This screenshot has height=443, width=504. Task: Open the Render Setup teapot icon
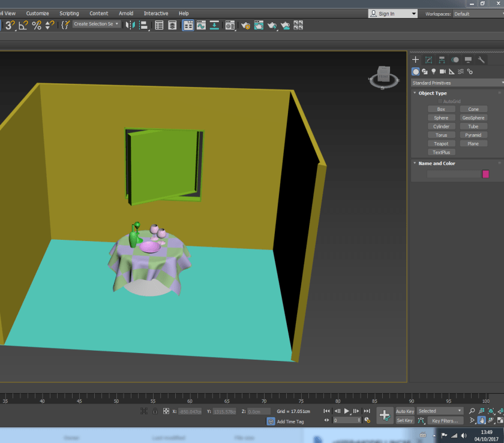[245, 25]
